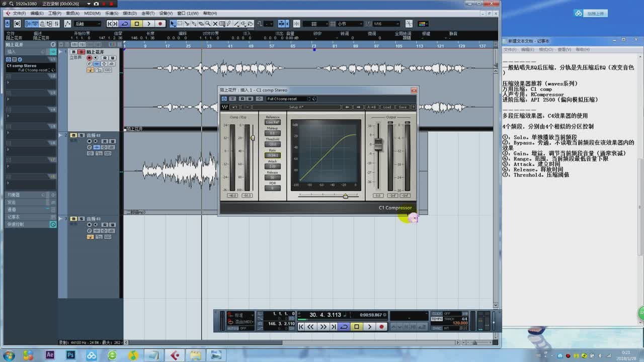Viewport: 644px width, 362px height.
Task: Open 格式 menu in Notepad window
Action: point(545,49)
